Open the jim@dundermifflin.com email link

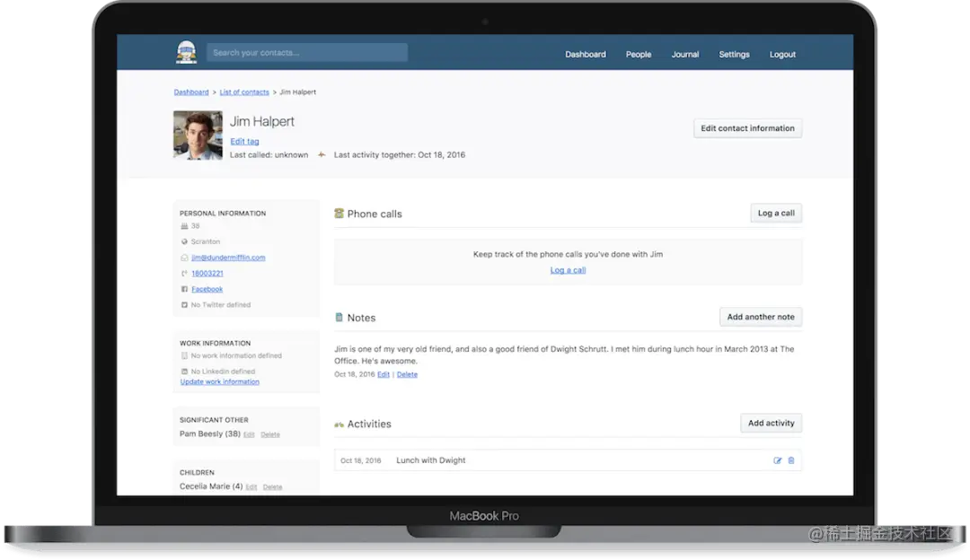tap(228, 258)
